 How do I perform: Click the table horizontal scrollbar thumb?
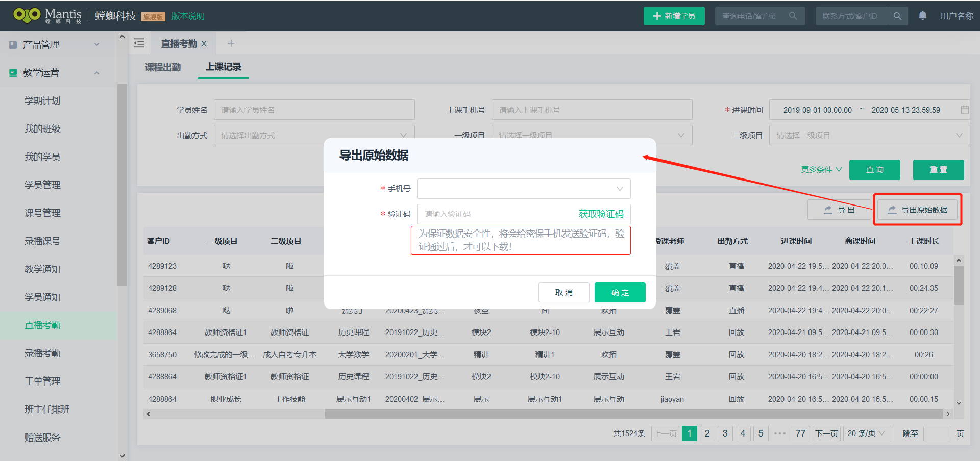[634, 414]
